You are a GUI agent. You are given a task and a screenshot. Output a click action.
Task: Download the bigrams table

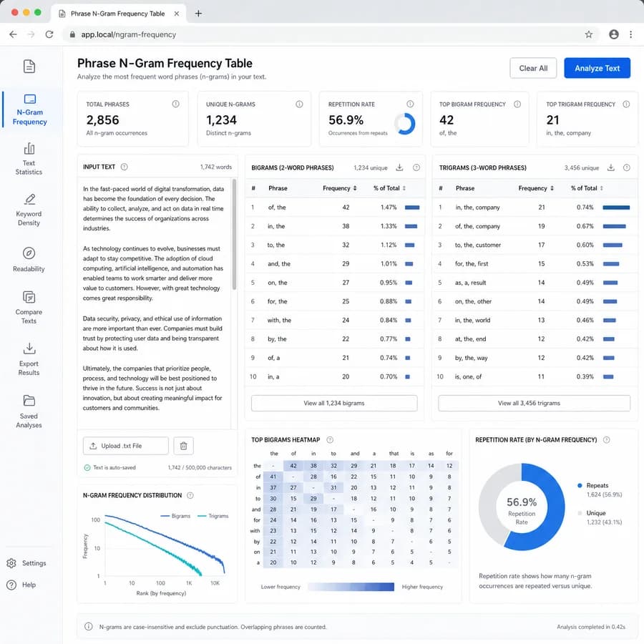[399, 167]
